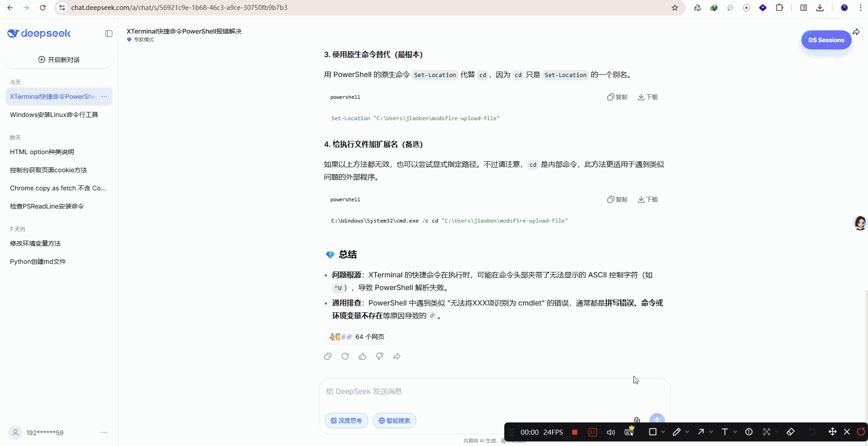Select the numbered step marker tool

pos(749,432)
